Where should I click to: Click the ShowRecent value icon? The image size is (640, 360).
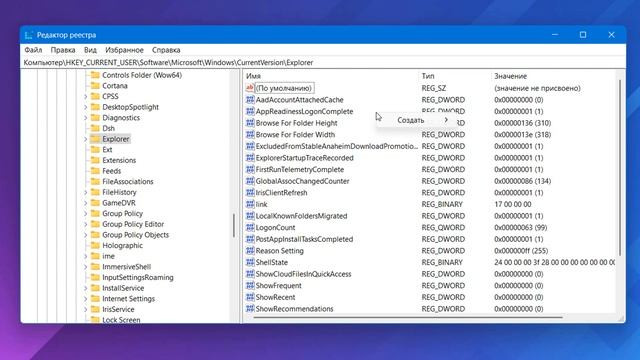click(250, 297)
